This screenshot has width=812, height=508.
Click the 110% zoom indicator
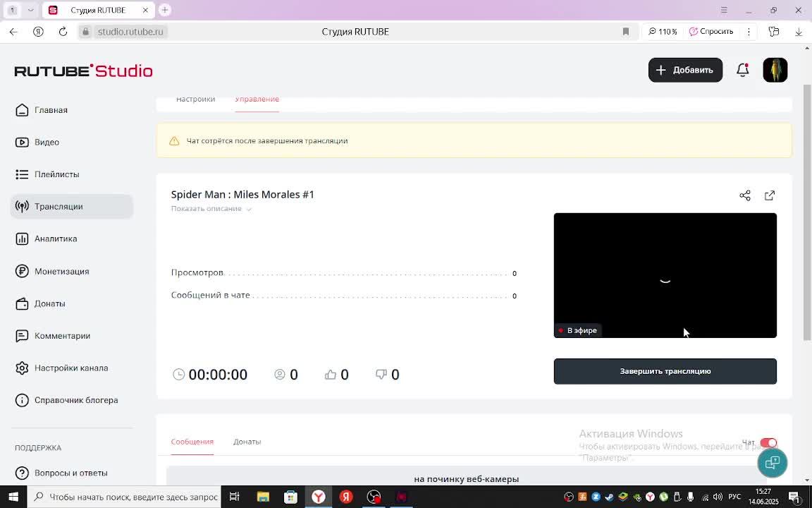pos(663,32)
